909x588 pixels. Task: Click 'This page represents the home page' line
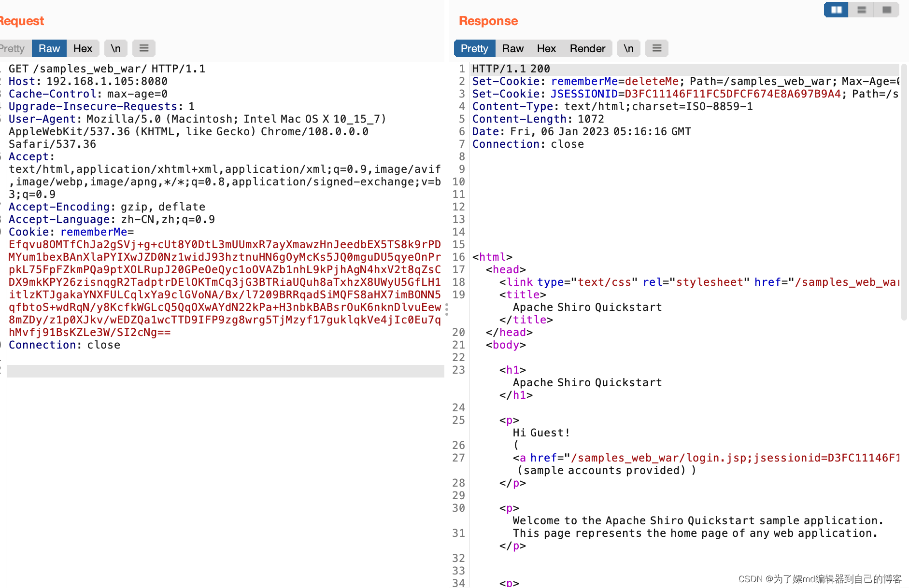coord(695,533)
